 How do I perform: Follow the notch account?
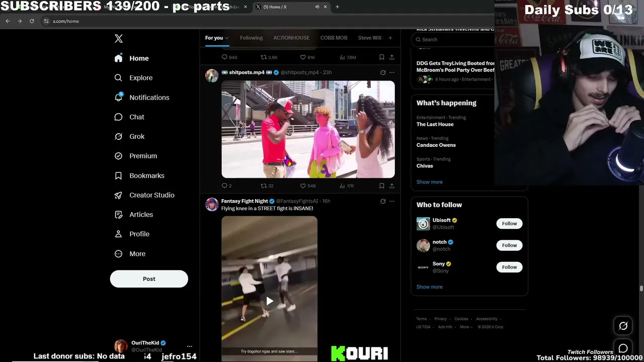pyautogui.click(x=509, y=245)
